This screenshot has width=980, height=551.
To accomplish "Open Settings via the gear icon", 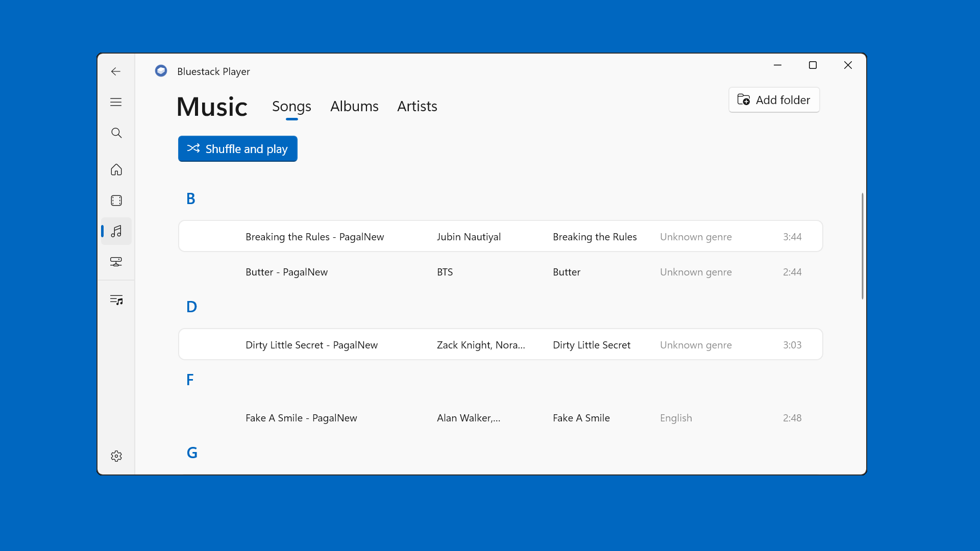I will 116,456.
